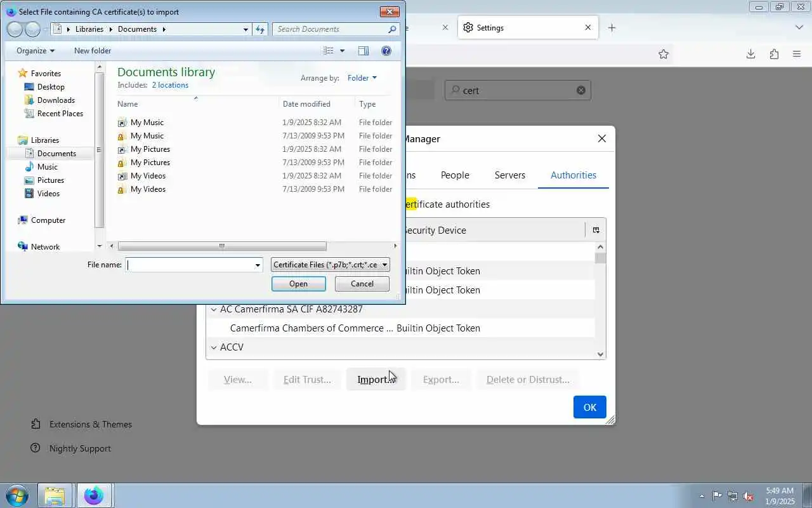Screen dimensions: 812x508
Task: Click the search magnifier in Search Documents
Action: click(392, 29)
